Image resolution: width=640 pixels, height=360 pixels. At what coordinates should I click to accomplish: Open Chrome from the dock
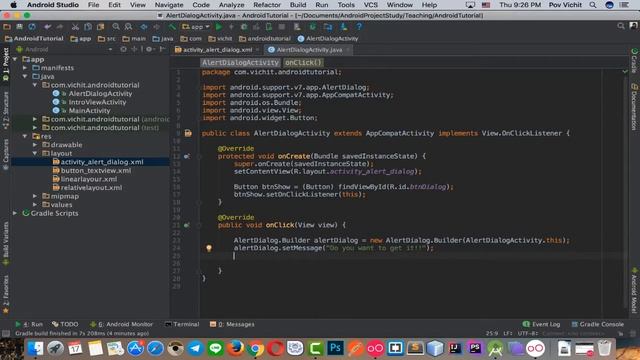point(256,348)
